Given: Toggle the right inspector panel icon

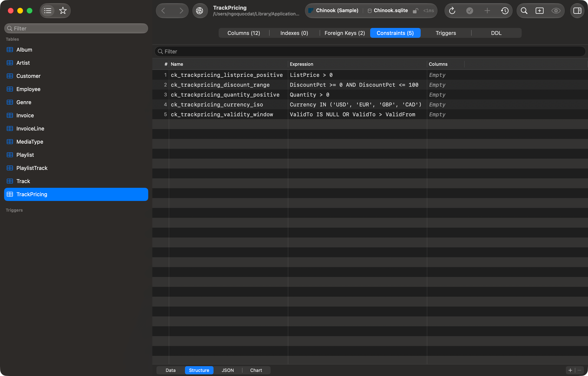Looking at the screenshot, I should [x=577, y=11].
